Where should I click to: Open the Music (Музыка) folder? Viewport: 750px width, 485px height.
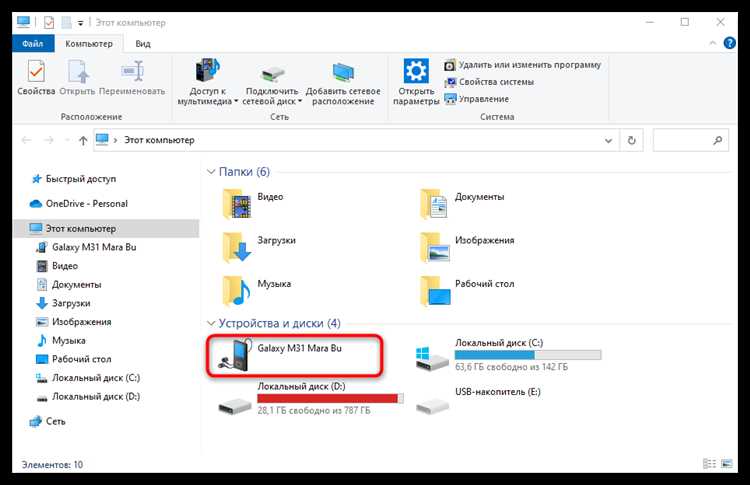pos(237,289)
